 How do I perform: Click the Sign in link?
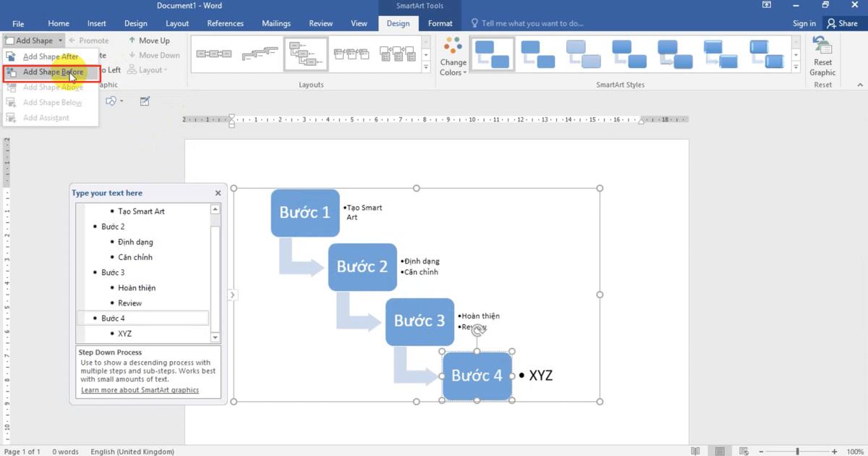(x=804, y=23)
